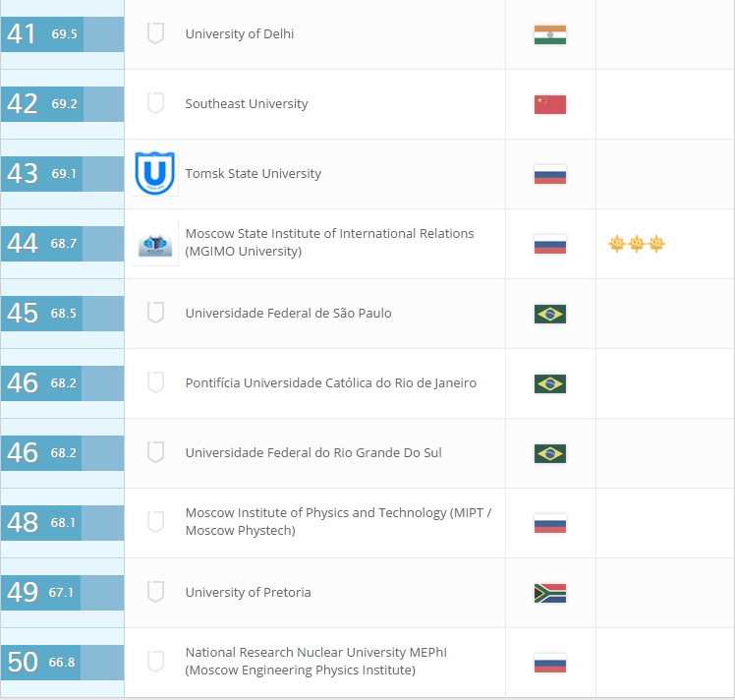This screenshot has width=735, height=700.
Task: Click University of Pretoria shield icon
Action: pos(155,592)
